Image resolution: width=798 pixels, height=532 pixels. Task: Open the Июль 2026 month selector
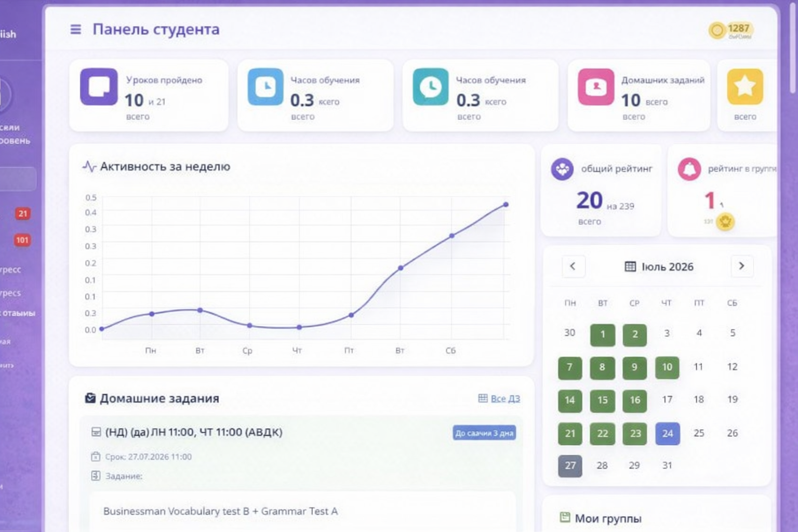tap(659, 267)
